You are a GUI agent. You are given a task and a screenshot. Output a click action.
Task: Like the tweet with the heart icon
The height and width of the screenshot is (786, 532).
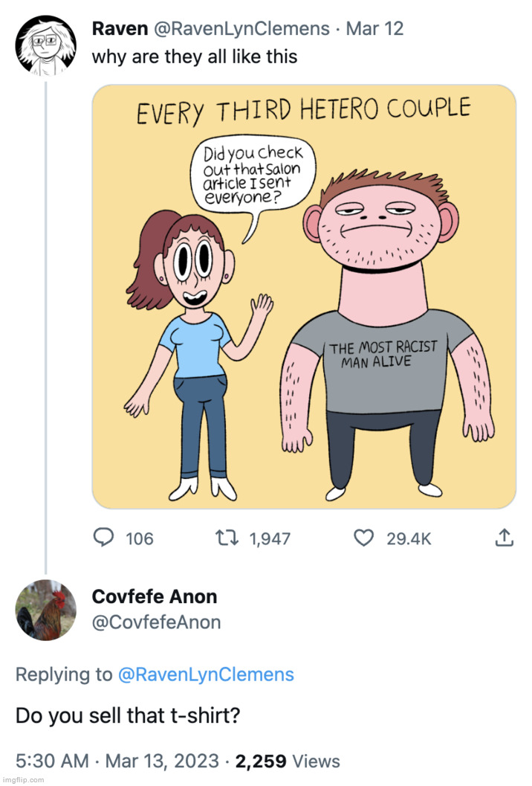click(x=363, y=538)
